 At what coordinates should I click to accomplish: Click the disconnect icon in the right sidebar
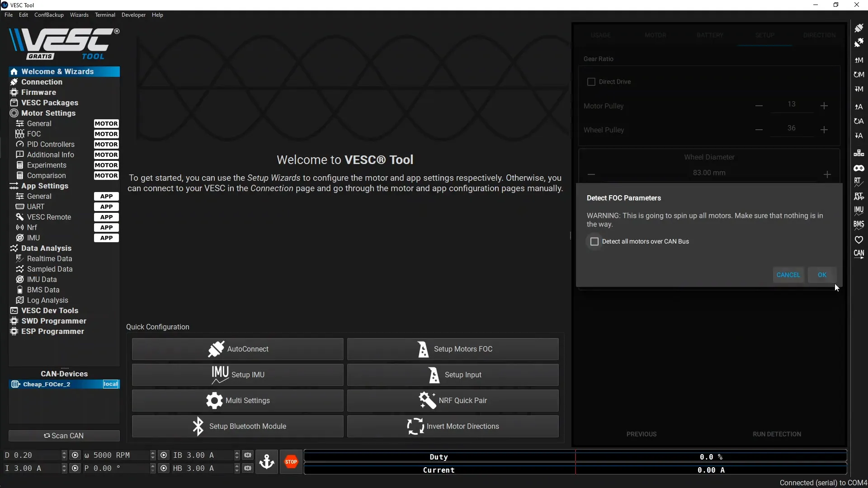859,42
